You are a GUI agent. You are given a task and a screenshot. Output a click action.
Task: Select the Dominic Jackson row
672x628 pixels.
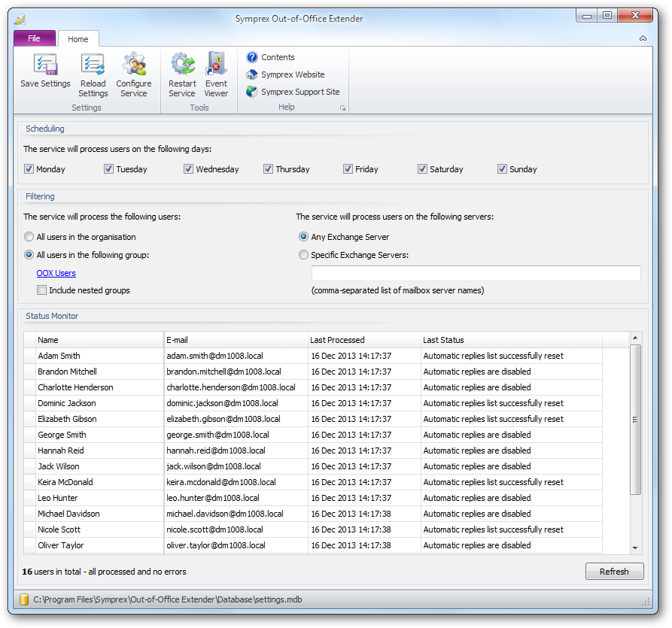pyautogui.click(x=313, y=403)
